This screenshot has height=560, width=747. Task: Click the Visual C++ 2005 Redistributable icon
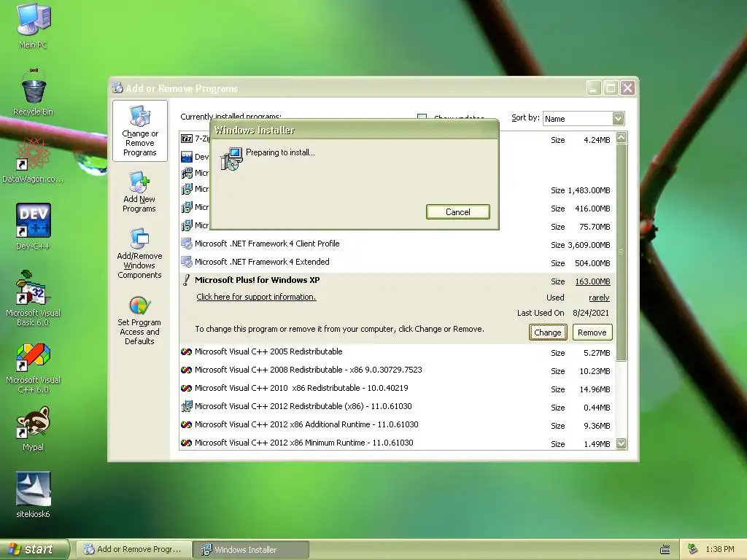pyautogui.click(x=186, y=352)
